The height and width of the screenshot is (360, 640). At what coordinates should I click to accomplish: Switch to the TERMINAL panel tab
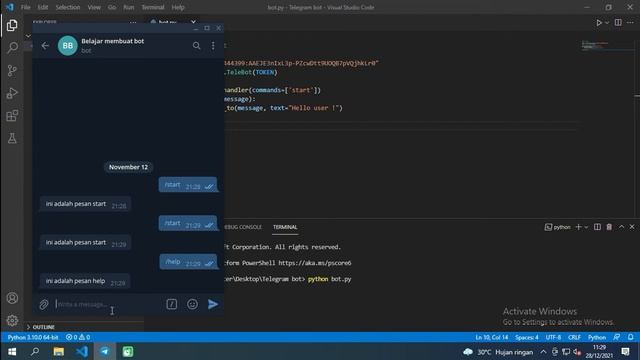(x=285, y=227)
